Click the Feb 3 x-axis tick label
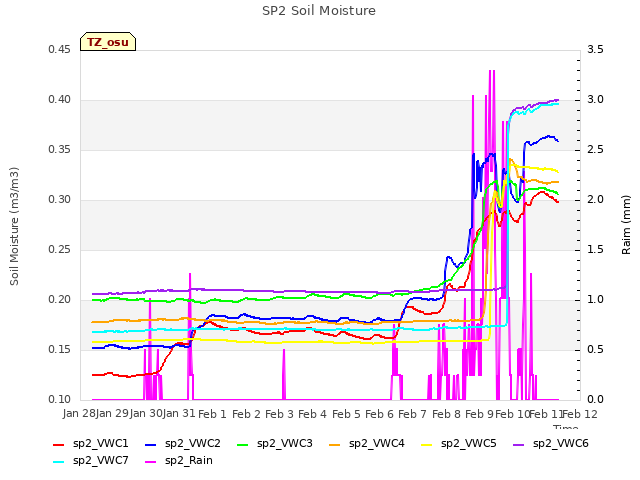 click(280, 414)
